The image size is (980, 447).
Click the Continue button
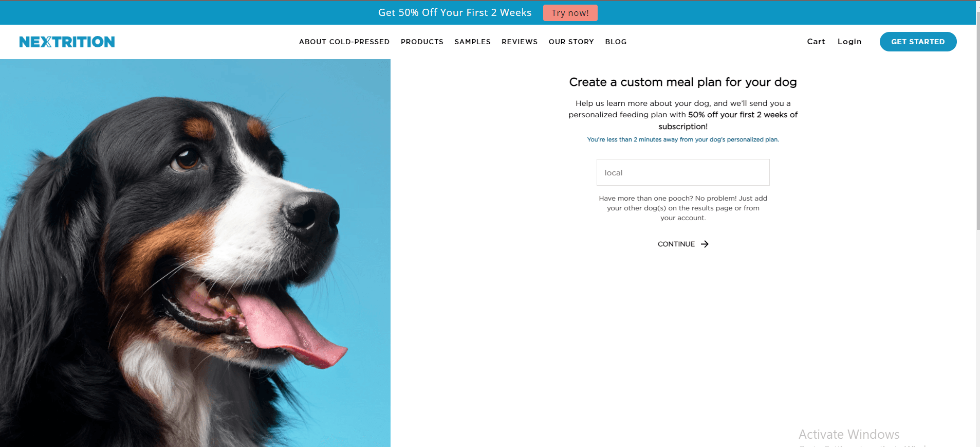[683, 244]
